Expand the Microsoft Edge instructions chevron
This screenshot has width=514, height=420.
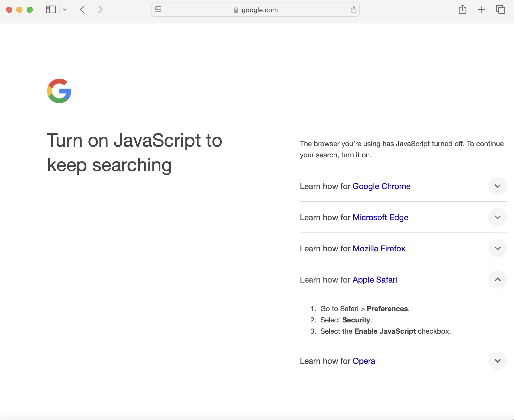(x=497, y=217)
